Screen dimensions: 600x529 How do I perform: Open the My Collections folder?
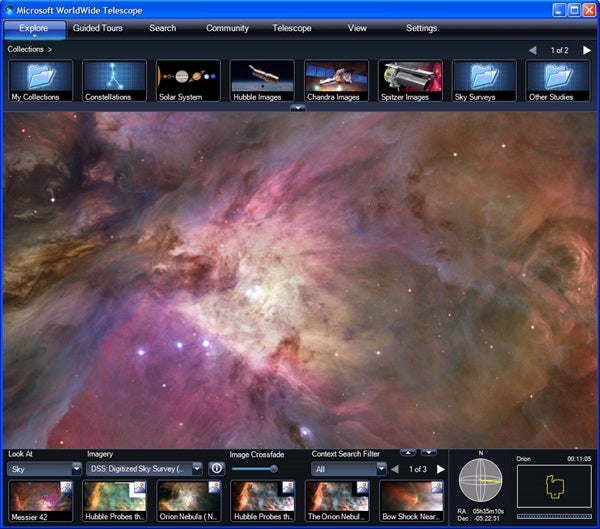point(40,81)
